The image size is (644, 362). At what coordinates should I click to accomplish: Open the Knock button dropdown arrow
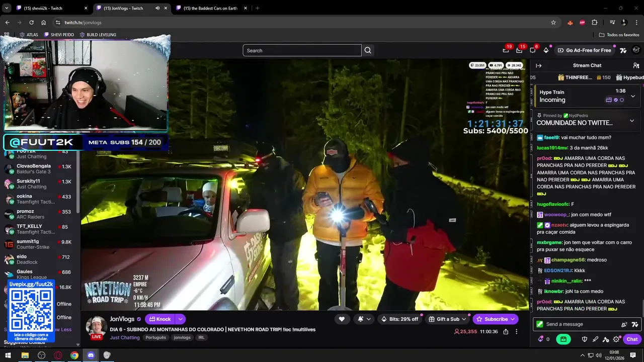pos(180,319)
